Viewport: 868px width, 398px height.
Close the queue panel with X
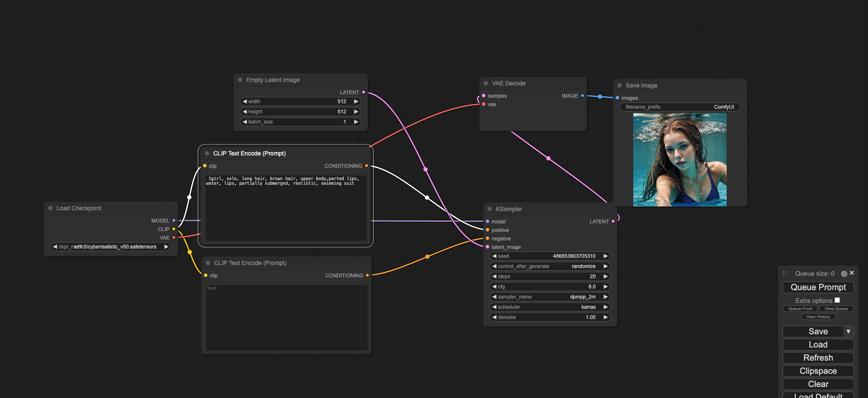coord(851,273)
